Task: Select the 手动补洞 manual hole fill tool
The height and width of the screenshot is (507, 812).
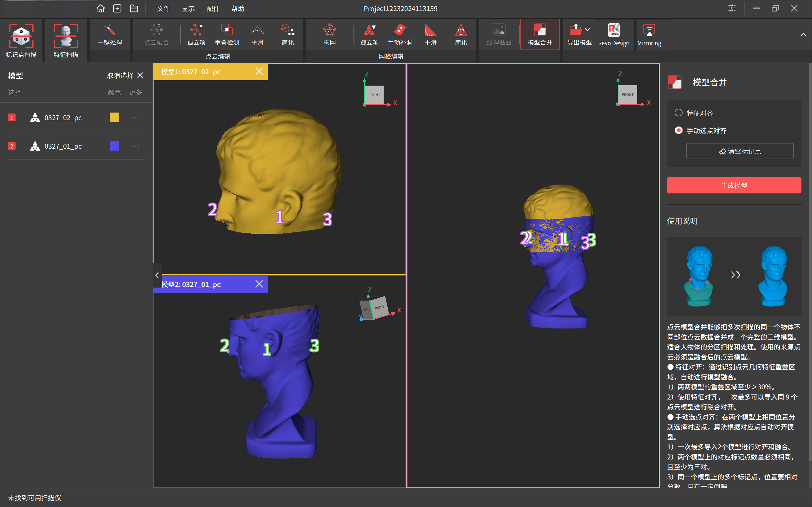Action: [400, 34]
